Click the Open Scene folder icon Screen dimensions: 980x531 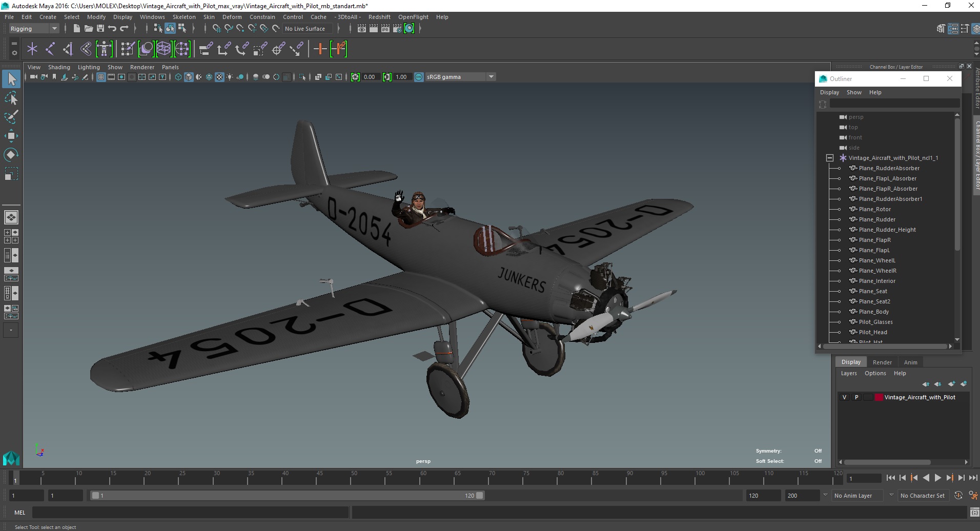click(88, 29)
